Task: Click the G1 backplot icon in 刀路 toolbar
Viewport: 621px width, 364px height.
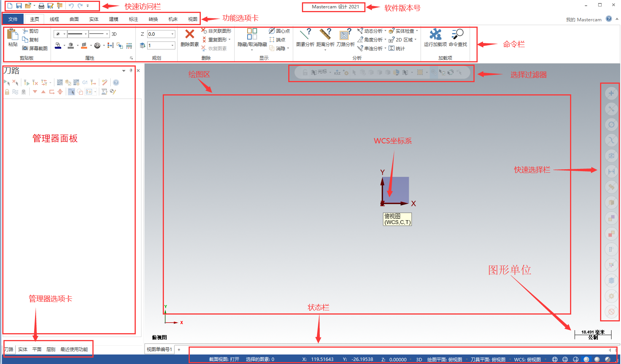Action: pyautogui.click(x=85, y=82)
